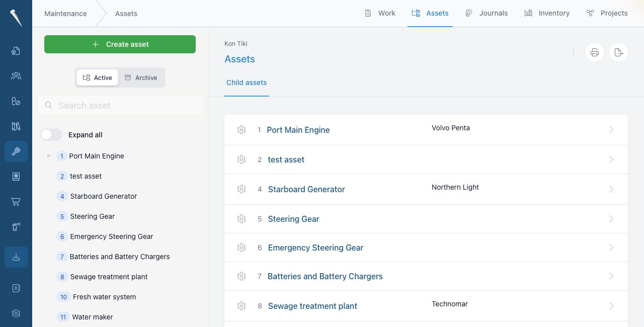Open Sewage treatment plant row chevron
This screenshot has width=644, height=327.
click(x=611, y=306)
